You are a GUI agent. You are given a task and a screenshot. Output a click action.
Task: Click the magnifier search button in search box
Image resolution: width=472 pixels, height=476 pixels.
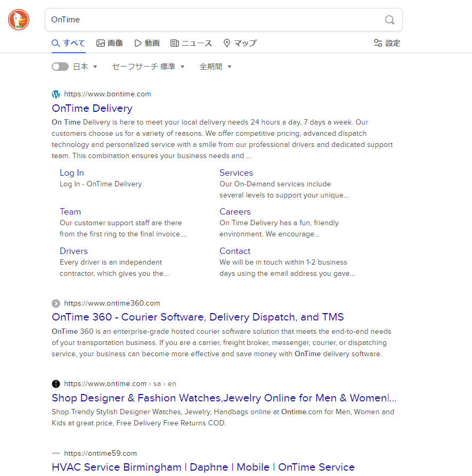389,20
